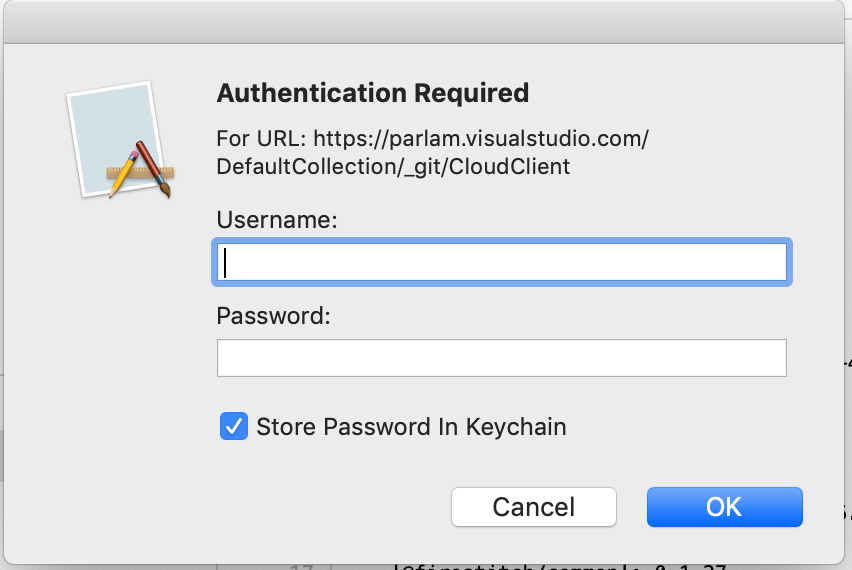Click the parlam.visualstudio.com URL text
852x570 pixels.
pos(481,139)
